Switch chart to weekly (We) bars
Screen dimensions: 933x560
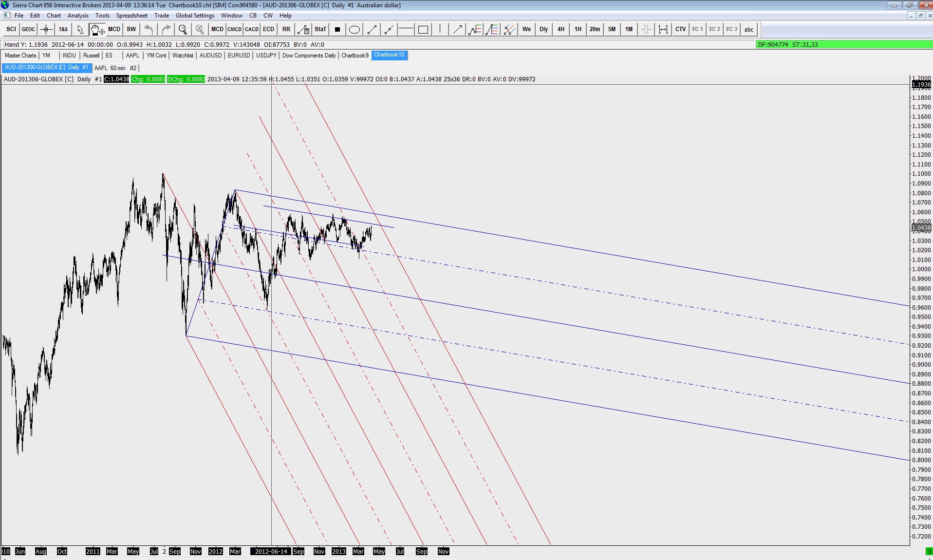pyautogui.click(x=527, y=29)
